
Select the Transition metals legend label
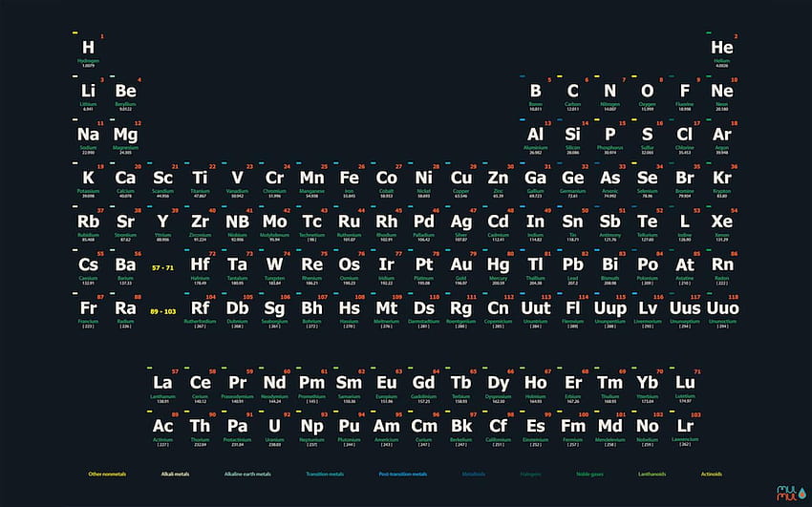pos(325,474)
